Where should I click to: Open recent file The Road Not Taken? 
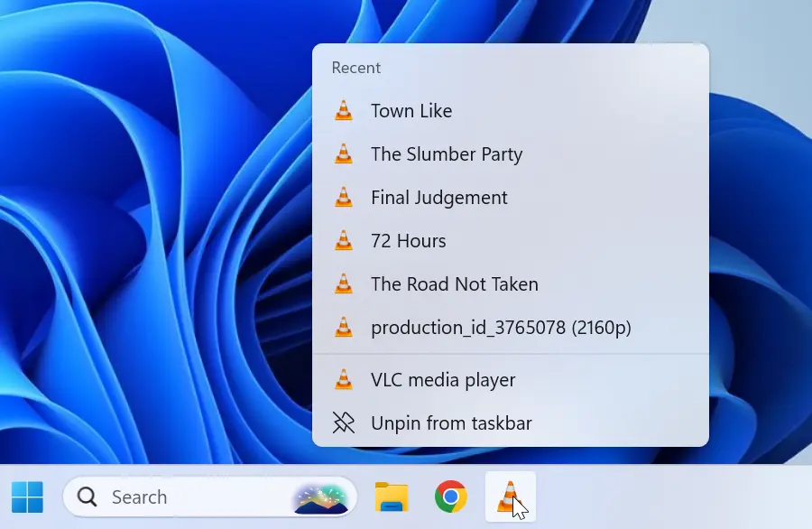[511, 284]
